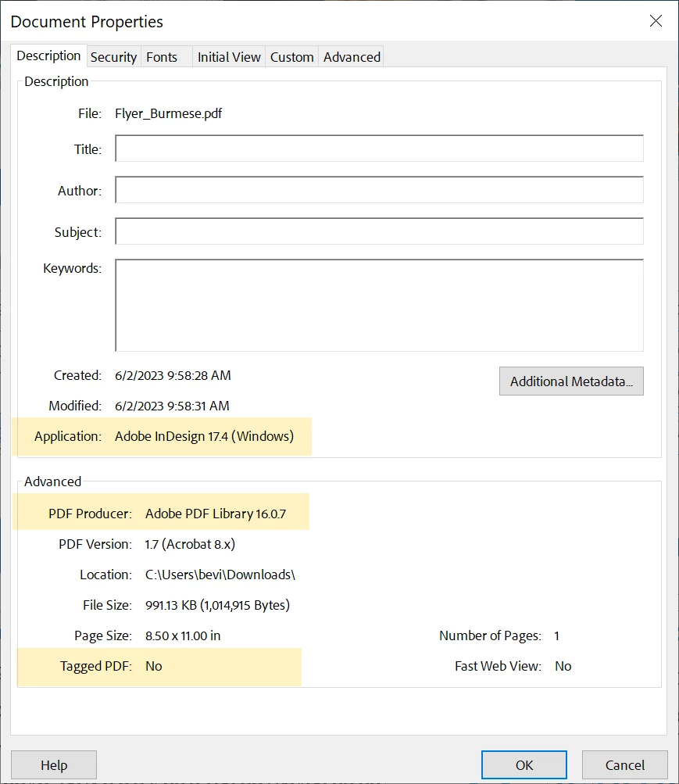The width and height of the screenshot is (679, 784).
Task: Open Additional Metadata dialog
Action: 571,381
